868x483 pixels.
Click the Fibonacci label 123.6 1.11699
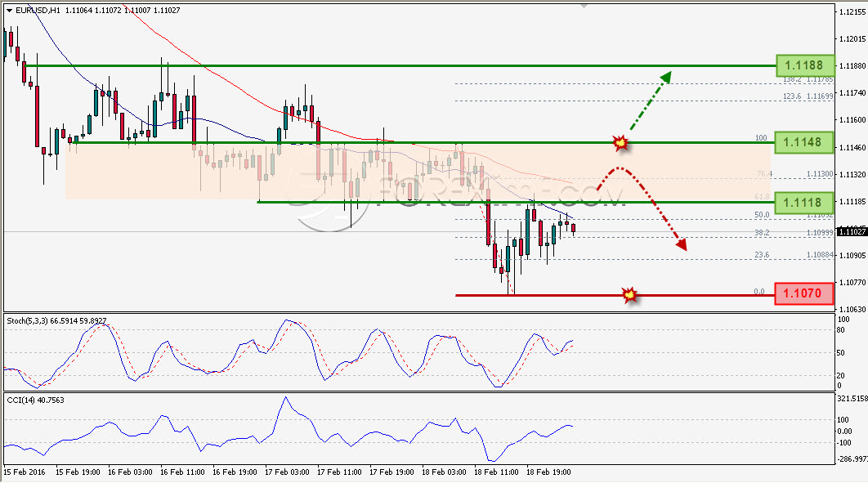(x=808, y=96)
